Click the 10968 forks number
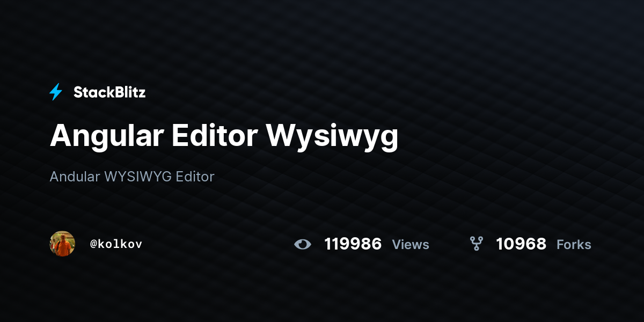The image size is (644, 322). click(521, 244)
